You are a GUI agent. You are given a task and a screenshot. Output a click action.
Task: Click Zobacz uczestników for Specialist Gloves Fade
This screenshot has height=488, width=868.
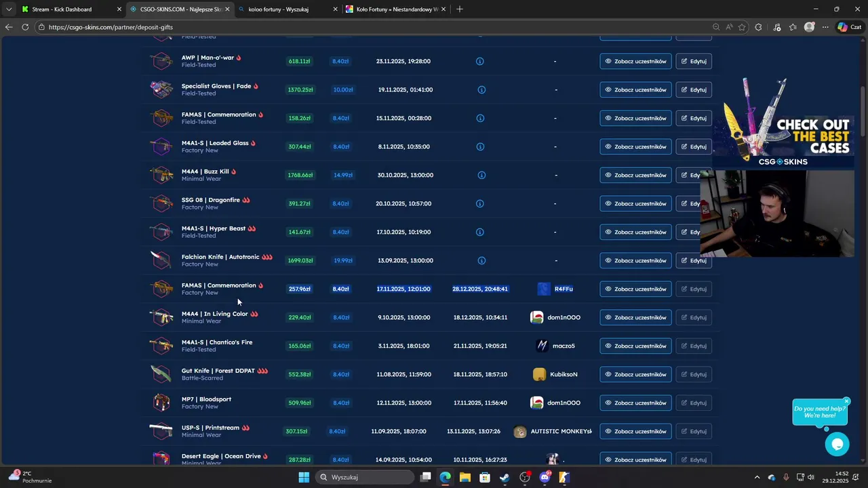(635, 89)
